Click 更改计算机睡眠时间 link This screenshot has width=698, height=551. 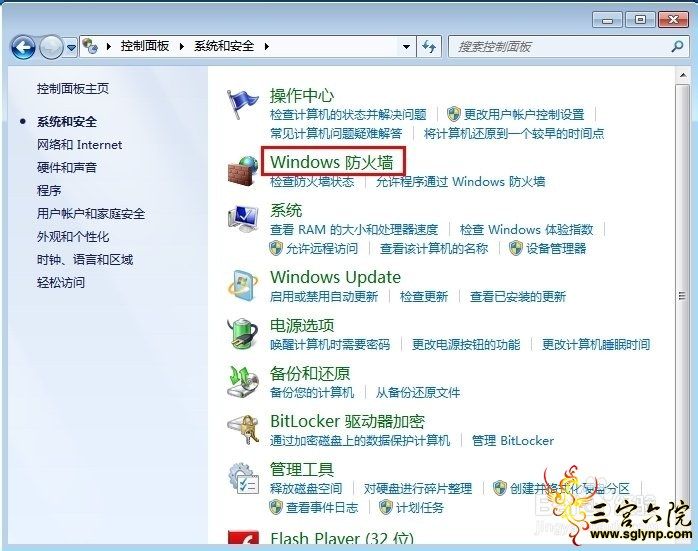(x=596, y=344)
